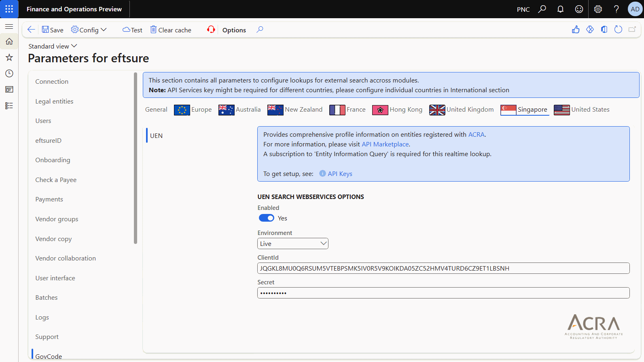Open the User interface section
Viewport: 644px width, 362px height.
55,278
